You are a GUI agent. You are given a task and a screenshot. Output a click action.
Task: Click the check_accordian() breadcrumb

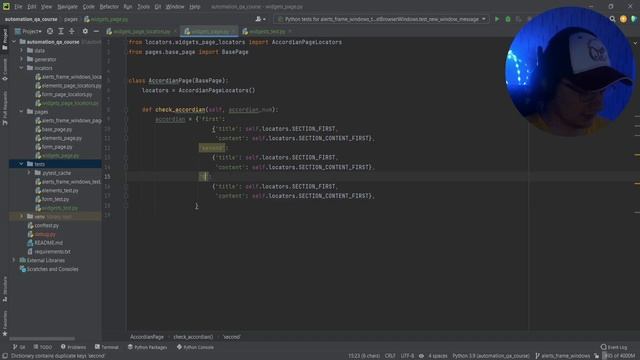point(193,337)
